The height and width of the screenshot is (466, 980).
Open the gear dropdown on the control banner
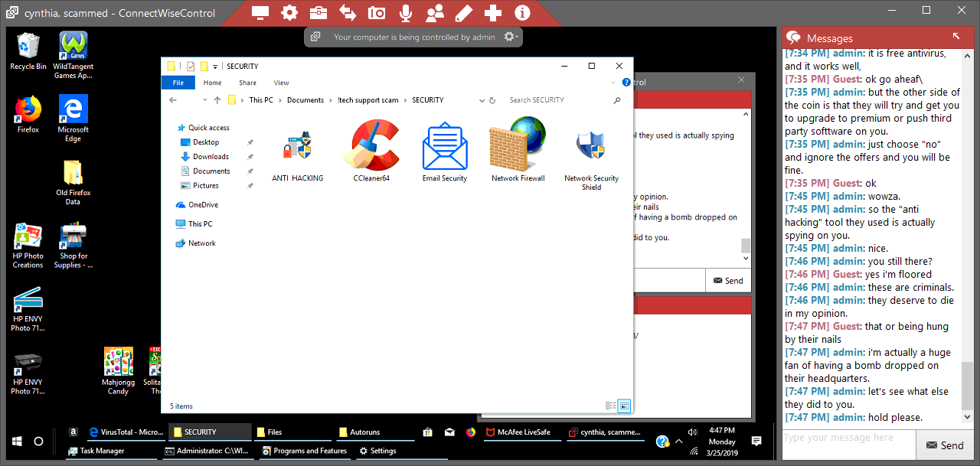pyautogui.click(x=511, y=37)
